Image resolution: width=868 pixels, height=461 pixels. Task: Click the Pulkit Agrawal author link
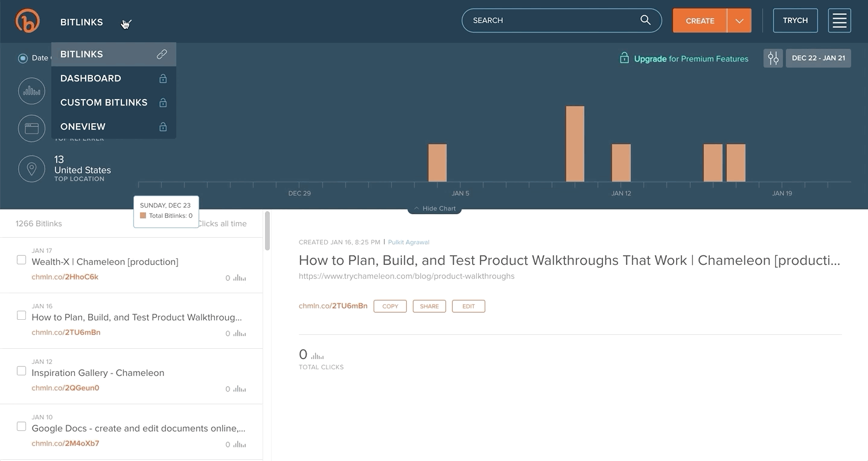[409, 242]
